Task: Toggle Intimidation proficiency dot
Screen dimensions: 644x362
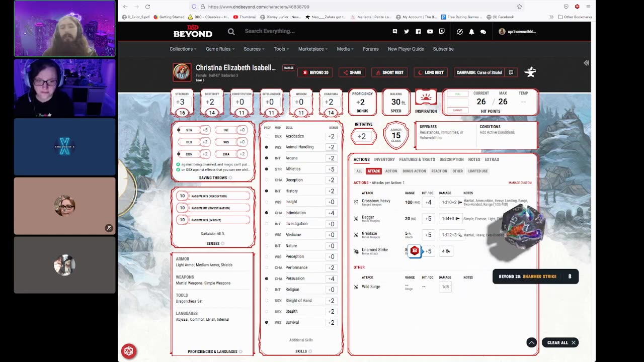Action: [x=266, y=213]
